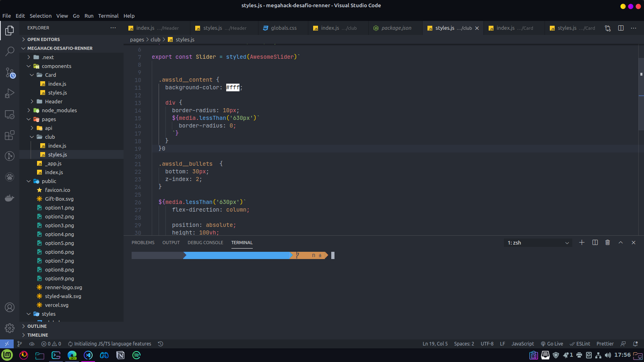644x362 pixels.
Task: Click 'club' in the breadcrumb bar
Action: [155, 39]
